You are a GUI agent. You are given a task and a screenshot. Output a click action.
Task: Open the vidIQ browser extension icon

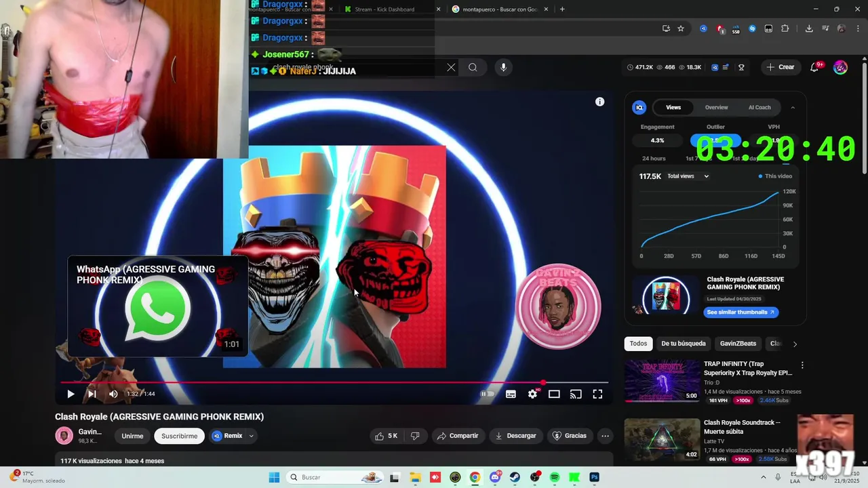703,28
